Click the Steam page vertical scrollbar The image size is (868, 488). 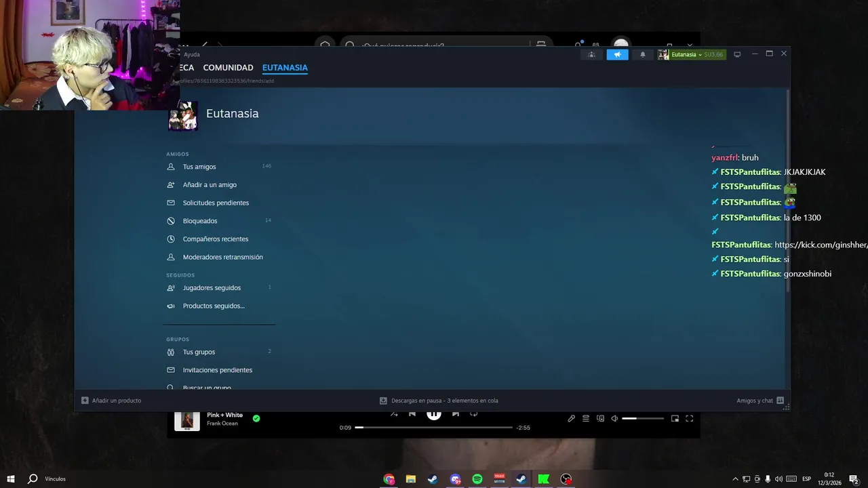[x=787, y=190]
